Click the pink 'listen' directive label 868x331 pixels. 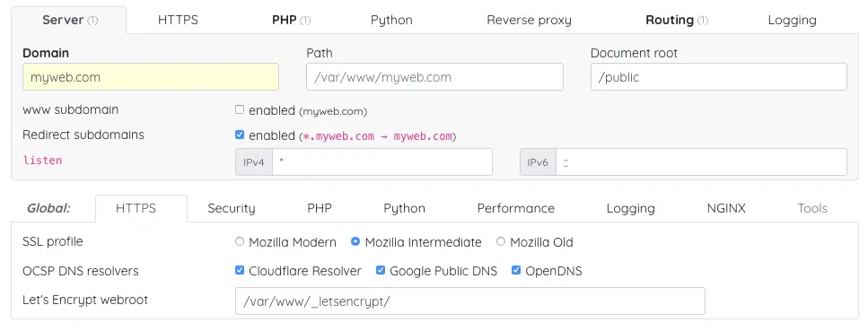[x=42, y=161]
